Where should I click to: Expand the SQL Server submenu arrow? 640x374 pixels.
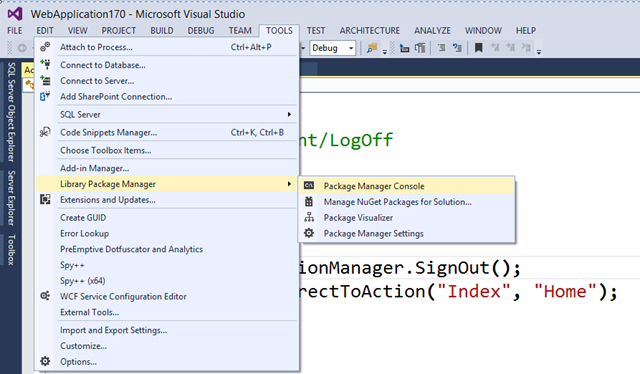pyautogui.click(x=289, y=114)
